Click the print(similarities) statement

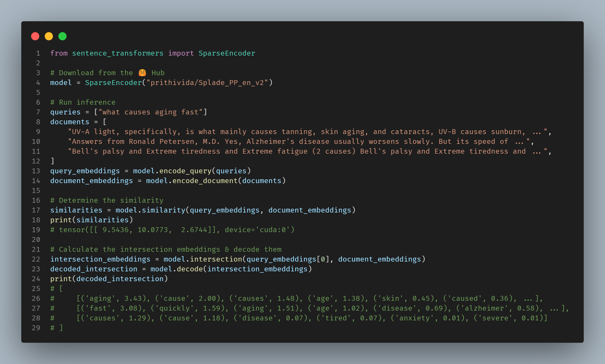pos(91,220)
